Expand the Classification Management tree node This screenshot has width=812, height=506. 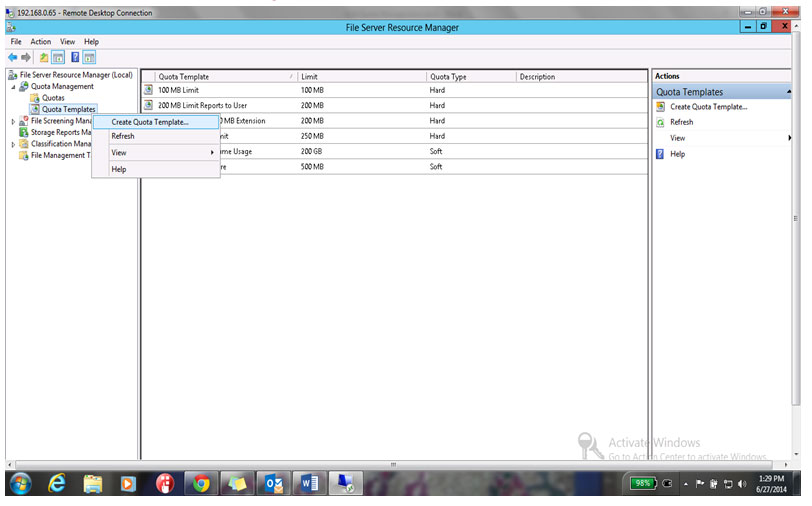click(x=13, y=144)
